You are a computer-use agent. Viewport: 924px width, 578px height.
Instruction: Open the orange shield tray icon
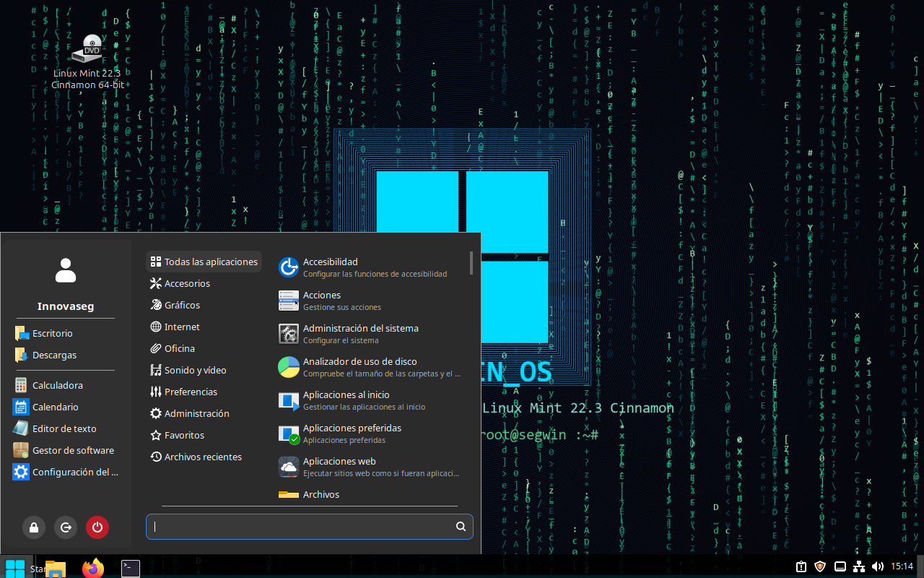(820, 566)
